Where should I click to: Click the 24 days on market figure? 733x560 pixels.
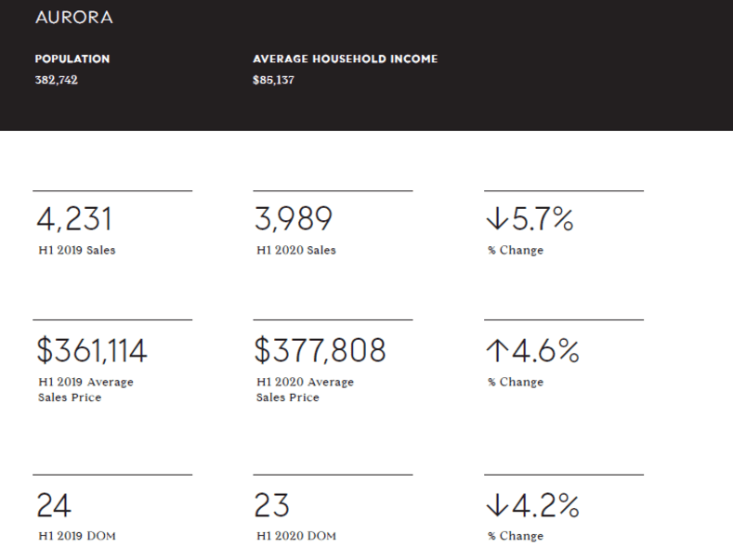(x=54, y=505)
